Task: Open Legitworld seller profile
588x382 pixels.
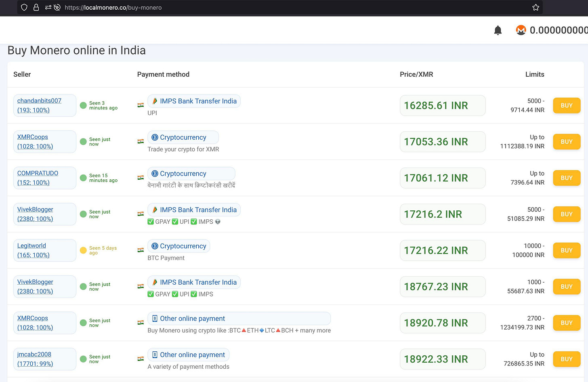Action: tap(45, 250)
